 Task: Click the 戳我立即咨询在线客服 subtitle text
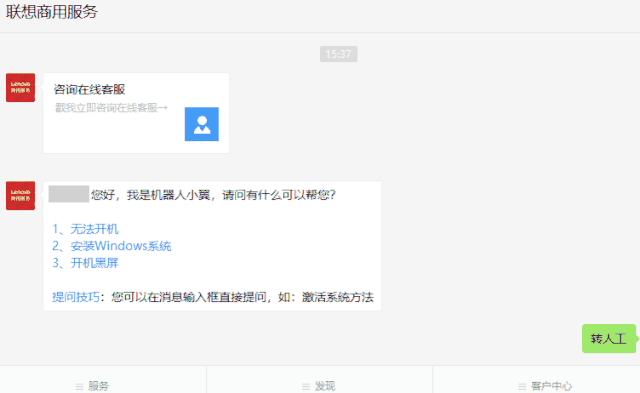pyautogui.click(x=111, y=108)
